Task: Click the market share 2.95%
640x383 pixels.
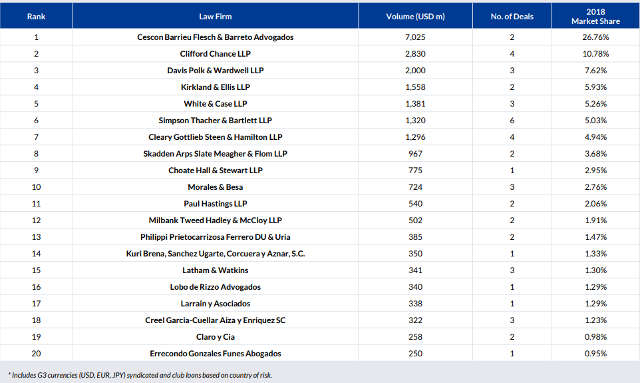Action: point(596,170)
